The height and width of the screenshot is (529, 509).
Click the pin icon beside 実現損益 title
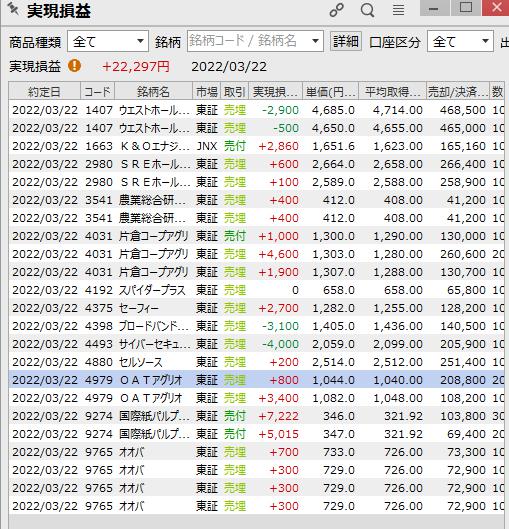pyautogui.click(x=13, y=9)
